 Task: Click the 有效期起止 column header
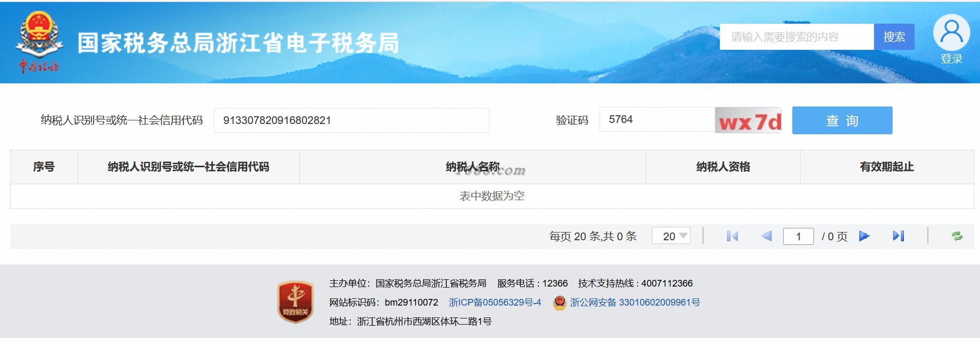[x=887, y=167]
